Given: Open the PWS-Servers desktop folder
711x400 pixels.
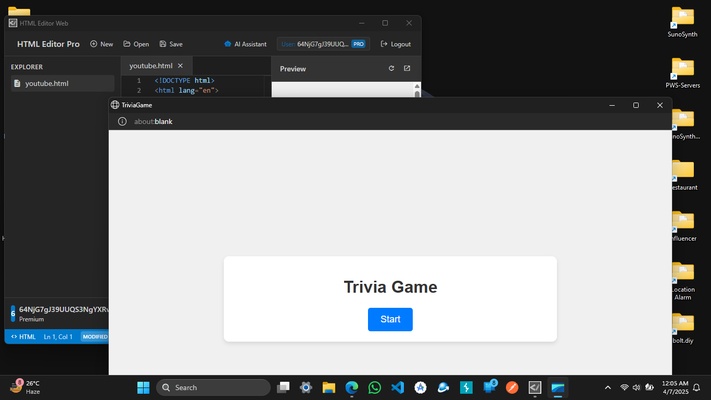Looking at the screenshot, I should pos(682,73).
